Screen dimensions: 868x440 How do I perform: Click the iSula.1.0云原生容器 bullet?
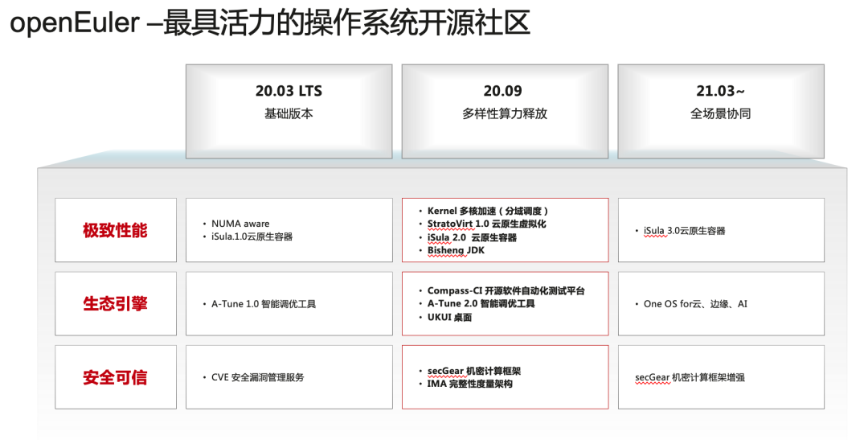252,236
